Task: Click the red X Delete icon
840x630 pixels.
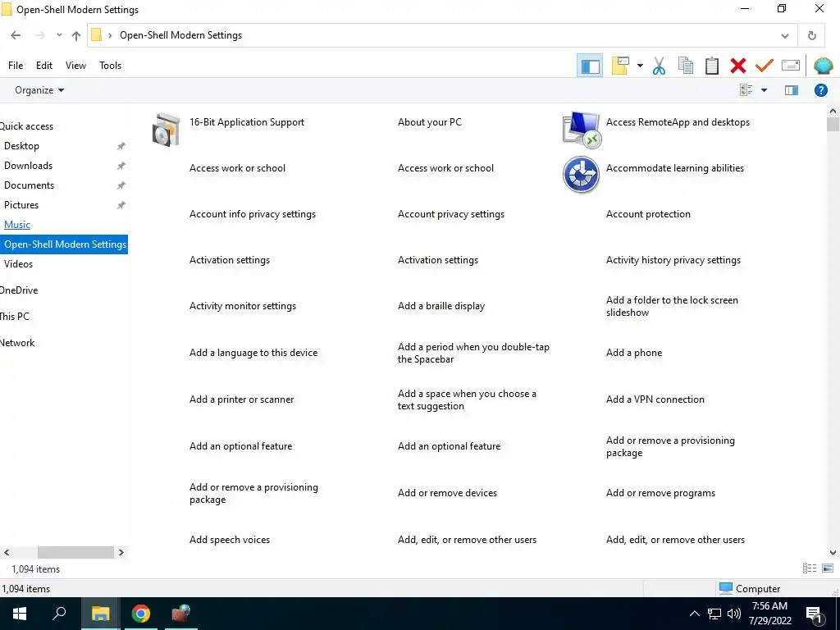Action: 737,66
